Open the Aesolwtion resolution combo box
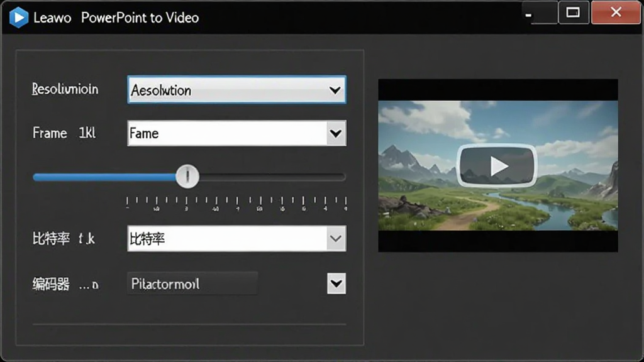The image size is (644, 362). pyautogui.click(x=236, y=89)
